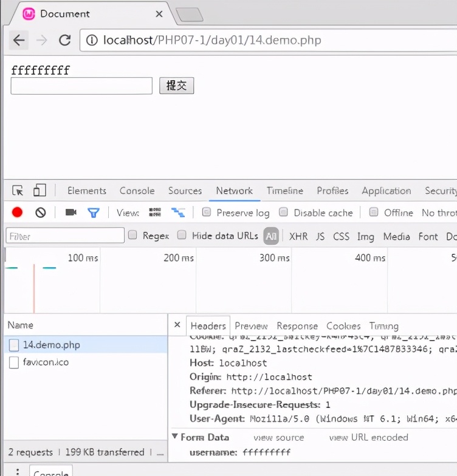Viewport: 457px width, 476px height.
Task: Click the favicon.ico file icon
Action: [x=13, y=362]
